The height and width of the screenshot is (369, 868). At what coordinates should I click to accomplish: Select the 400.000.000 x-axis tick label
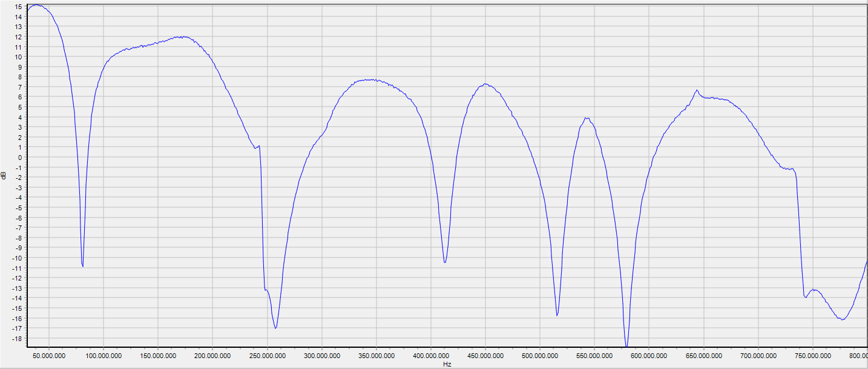[x=430, y=356]
